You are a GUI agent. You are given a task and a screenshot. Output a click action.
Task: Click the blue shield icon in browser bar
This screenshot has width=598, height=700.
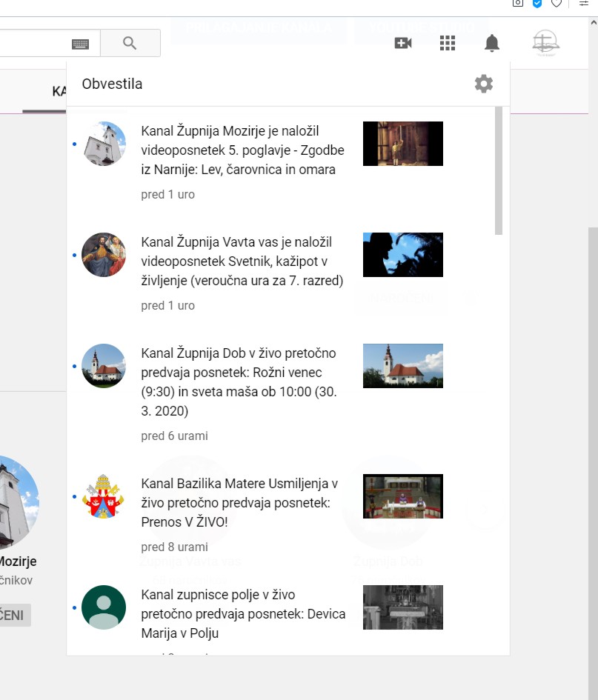pos(538,4)
